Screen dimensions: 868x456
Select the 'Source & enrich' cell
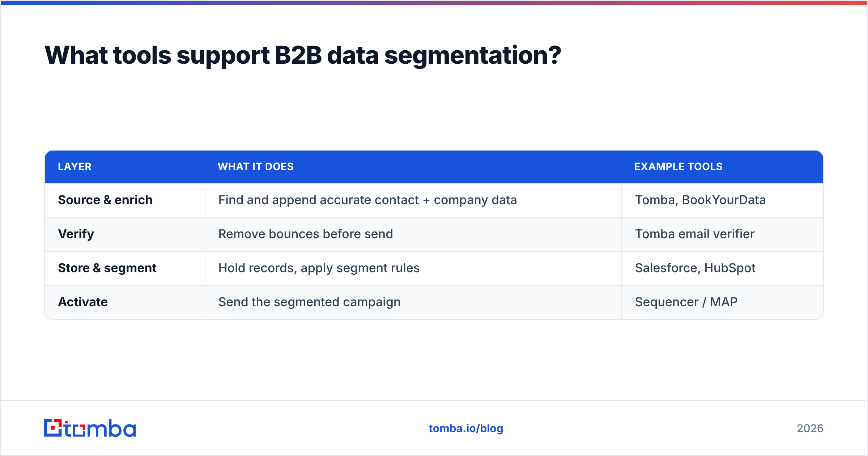pos(125,200)
